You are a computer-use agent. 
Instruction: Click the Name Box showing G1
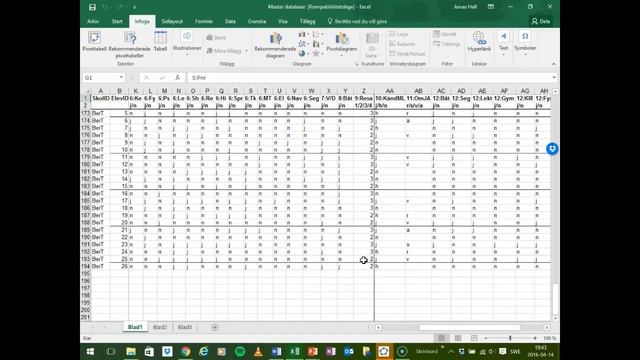click(100, 78)
